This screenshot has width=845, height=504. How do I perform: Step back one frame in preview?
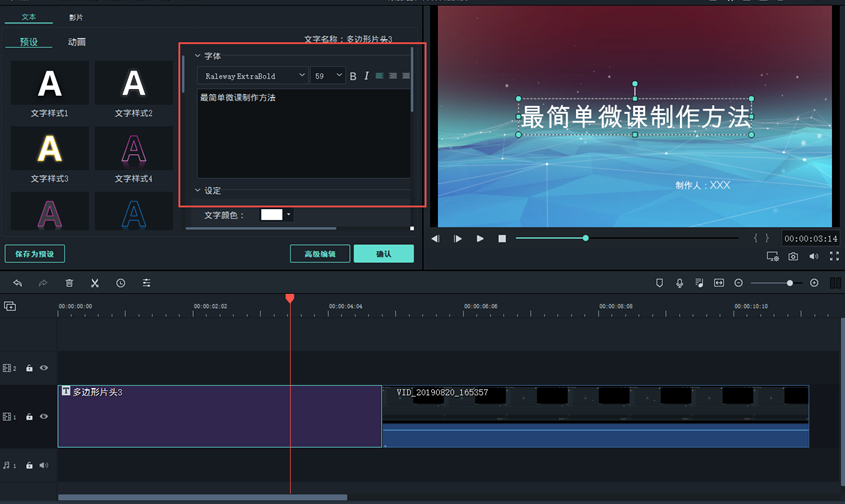[435, 238]
